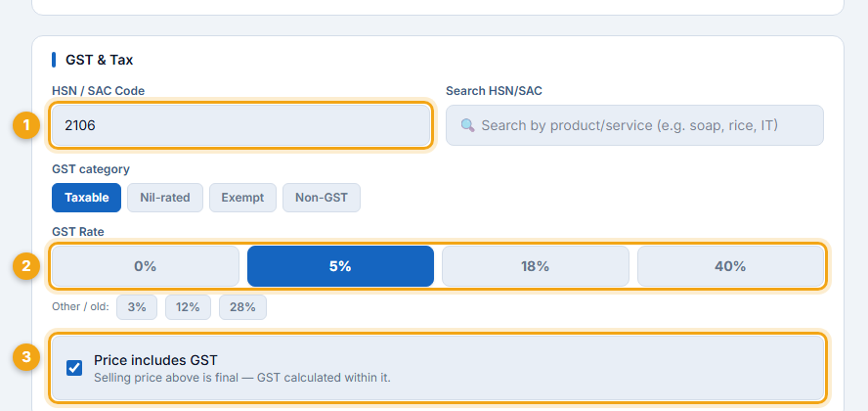This screenshot has width=868, height=411.
Task: Click the Search HSN/SAC search box
Action: coord(634,125)
